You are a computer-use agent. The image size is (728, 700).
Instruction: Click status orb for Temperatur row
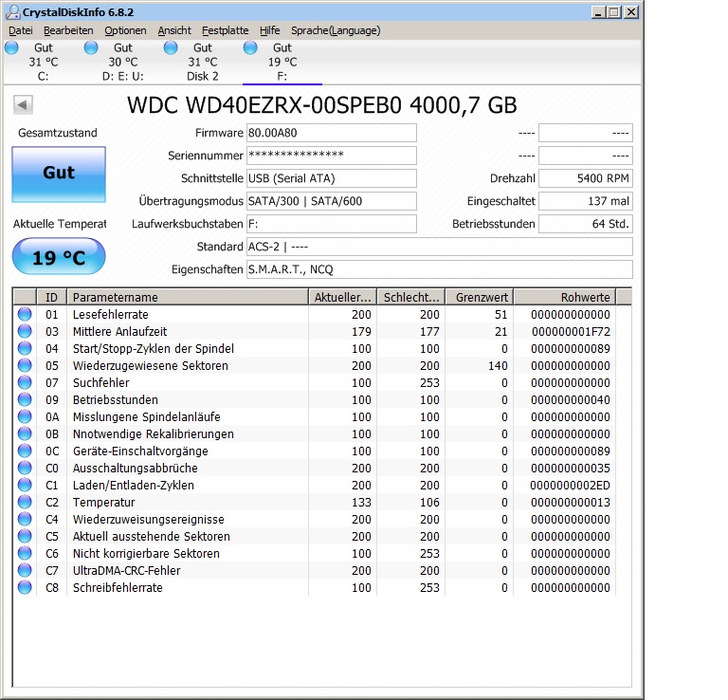(x=25, y=502)
